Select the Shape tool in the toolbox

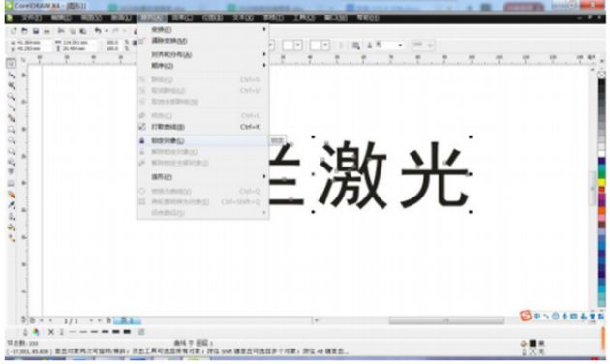click(x=12, y=75)
